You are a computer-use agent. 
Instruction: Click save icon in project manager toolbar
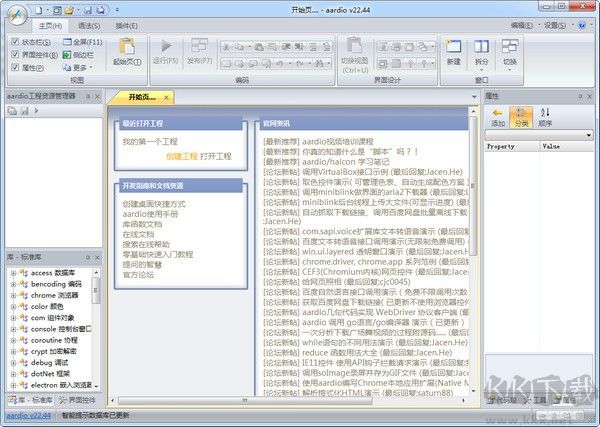[24, 111]
